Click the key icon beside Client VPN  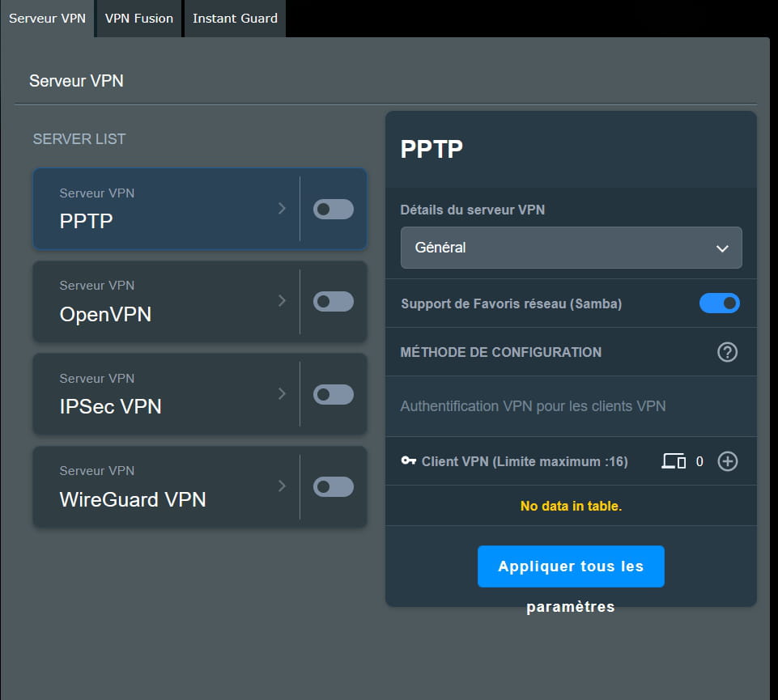[x=408, y=461]
